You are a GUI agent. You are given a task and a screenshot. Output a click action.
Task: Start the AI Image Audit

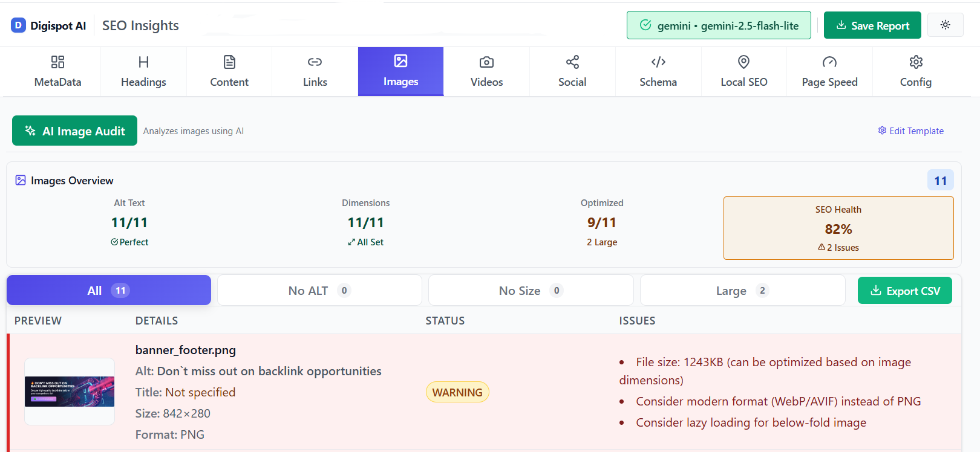pos(74,131)
